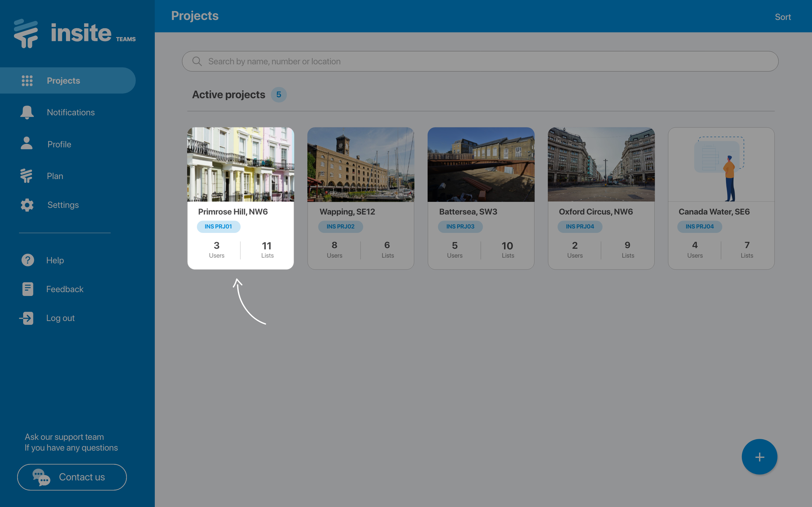Viewport: 812px width, 507px height.
Task: Click the Notifications bell icon
Action: click(x=27, y=112)
